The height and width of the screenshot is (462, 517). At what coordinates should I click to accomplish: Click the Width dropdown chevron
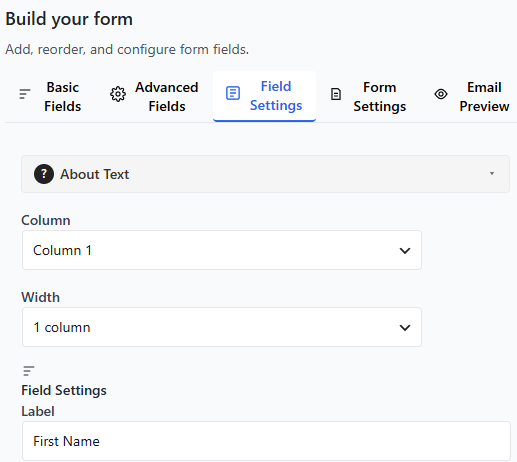(x=405, y=328)
